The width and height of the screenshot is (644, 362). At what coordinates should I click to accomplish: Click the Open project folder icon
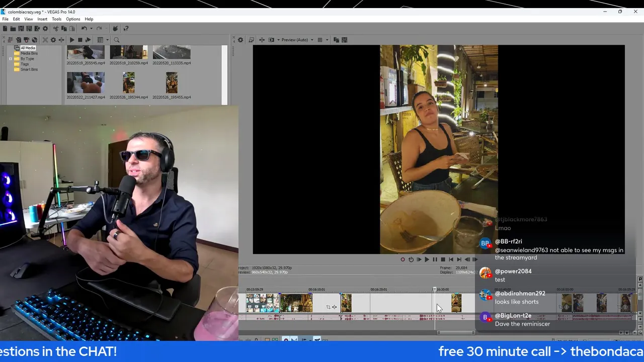coord(13,29)
